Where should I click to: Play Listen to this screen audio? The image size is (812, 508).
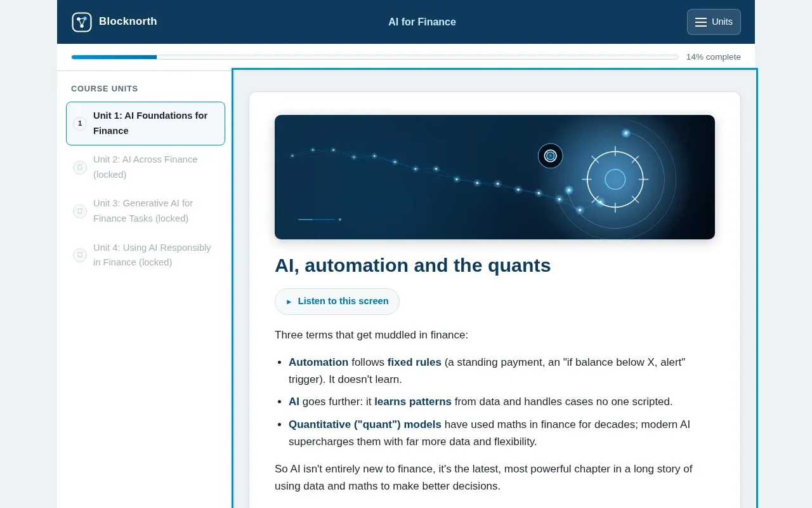tap(337, 302)
